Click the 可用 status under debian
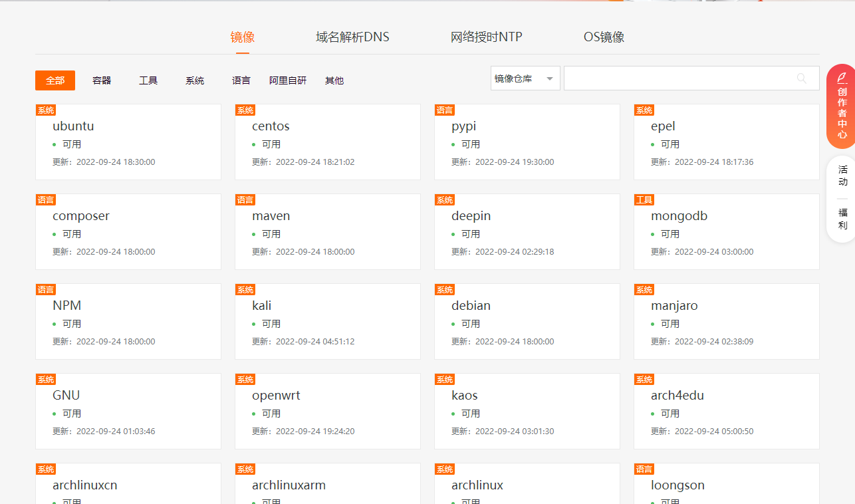Image resolution: width=855 pixels, height=504 pixels. click(471, 324)
